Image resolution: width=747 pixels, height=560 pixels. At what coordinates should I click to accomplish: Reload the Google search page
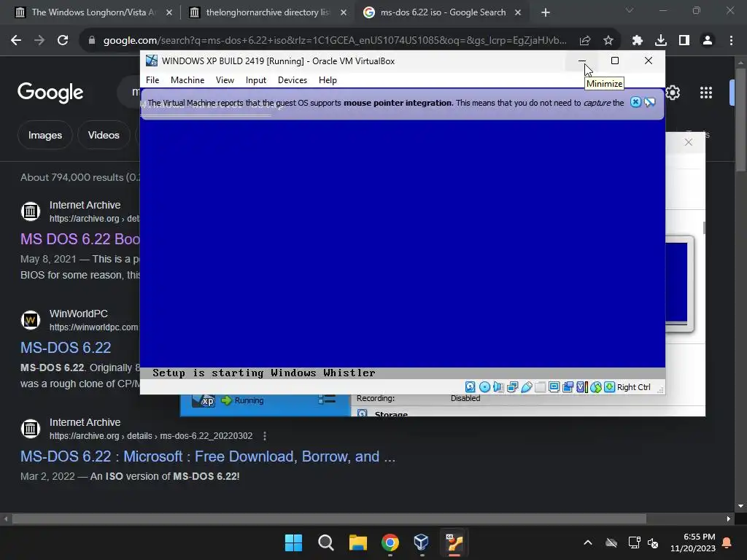(63, 41)
